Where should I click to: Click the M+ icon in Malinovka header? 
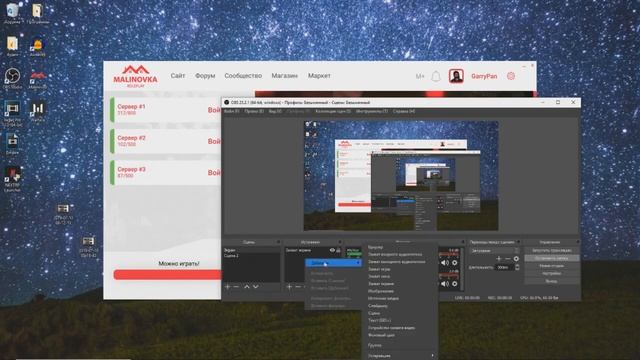[420, 76]
